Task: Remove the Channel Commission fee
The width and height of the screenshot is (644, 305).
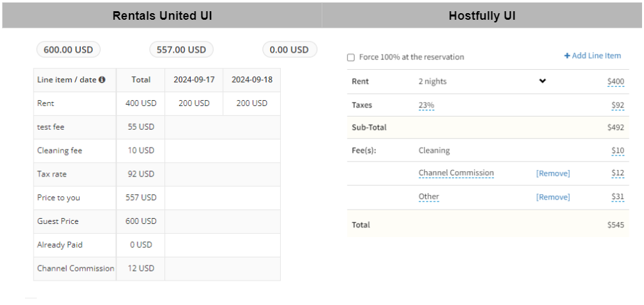Action: click(553, 173)
